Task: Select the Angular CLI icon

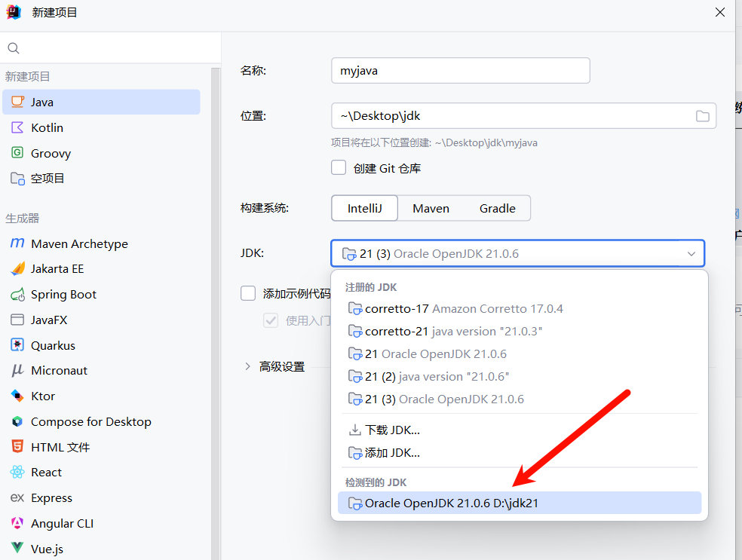Action: click(x=17, y=523)
